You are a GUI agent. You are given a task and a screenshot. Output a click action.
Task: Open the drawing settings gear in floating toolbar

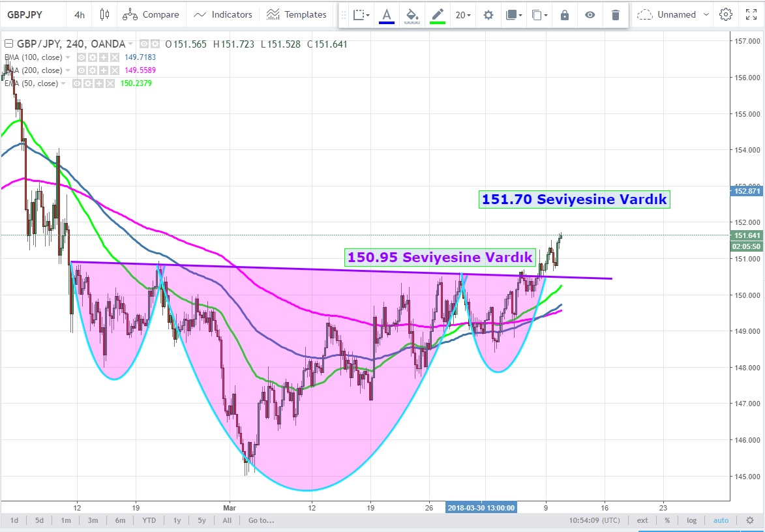pyautogui.click(x=488, y=14)
